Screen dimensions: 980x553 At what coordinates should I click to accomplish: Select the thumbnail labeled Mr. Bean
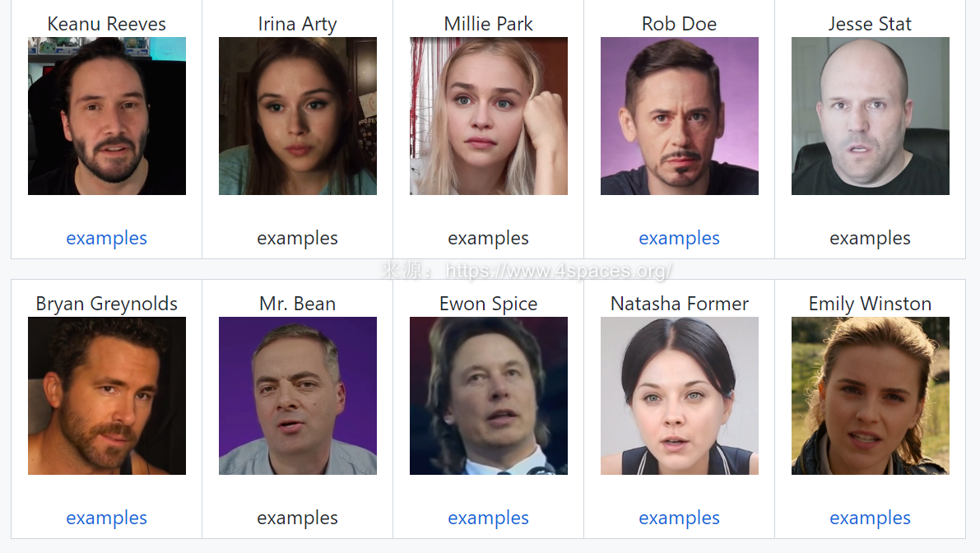(x=298, y=396)
